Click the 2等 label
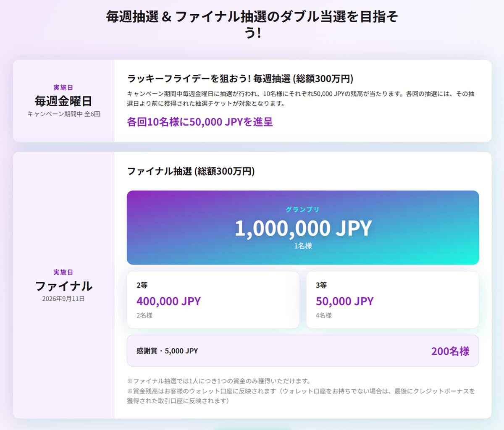The height and width of the screenshot is (430, 504). [x=142, y=285]
